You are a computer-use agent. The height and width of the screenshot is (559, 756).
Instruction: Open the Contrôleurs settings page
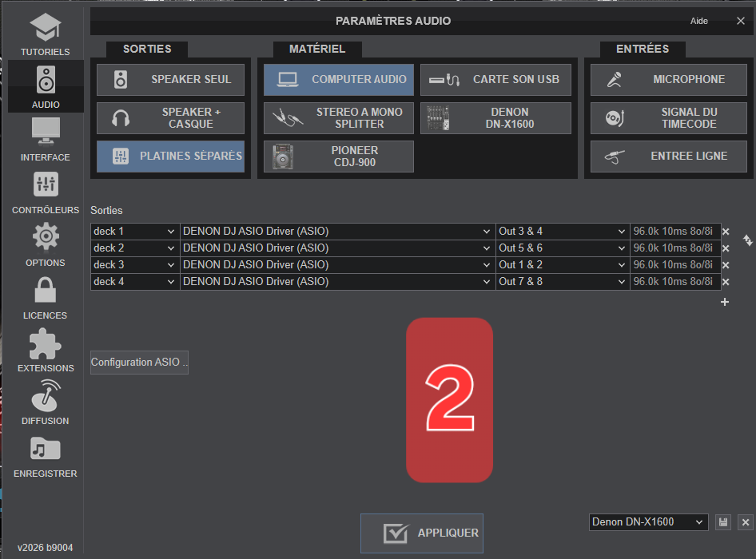tap(46, 192)
